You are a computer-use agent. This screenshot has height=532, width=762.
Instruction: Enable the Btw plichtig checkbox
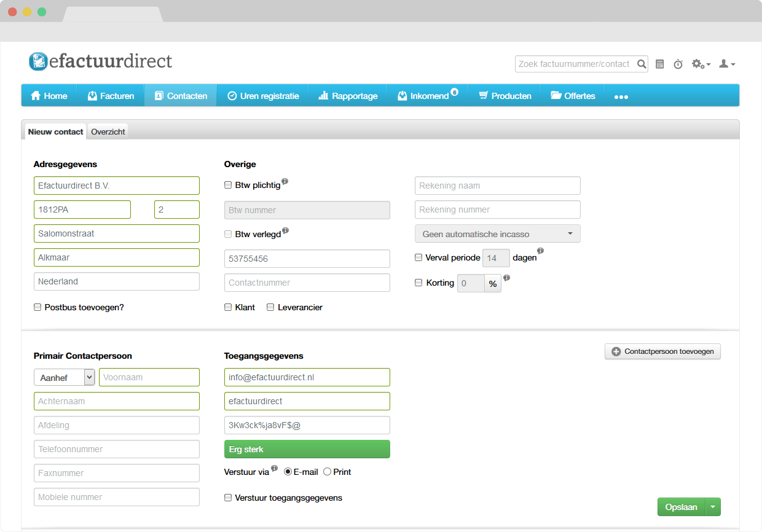(229, 185)
